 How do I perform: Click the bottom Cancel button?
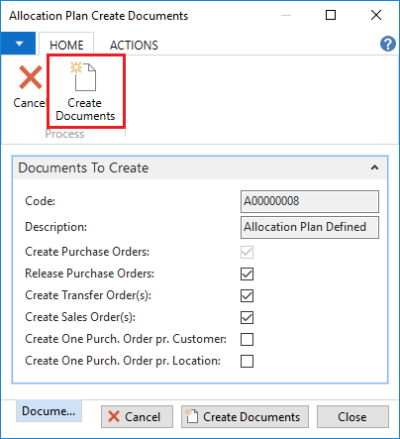click(137, 417)
